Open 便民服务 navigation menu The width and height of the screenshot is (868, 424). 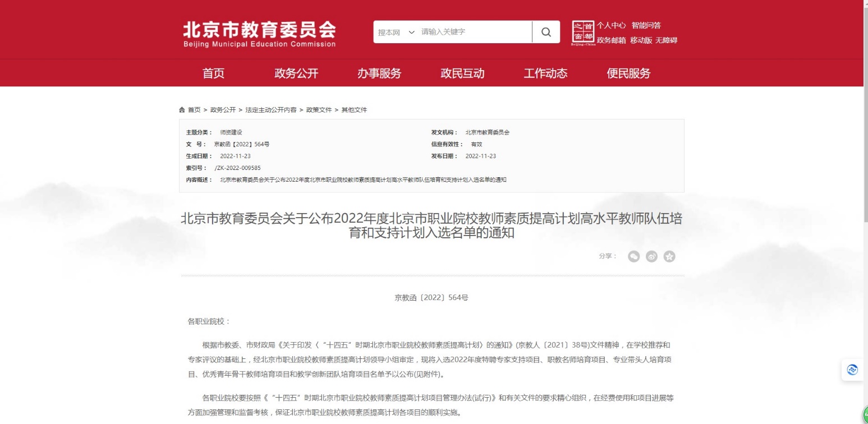[629, 73]
